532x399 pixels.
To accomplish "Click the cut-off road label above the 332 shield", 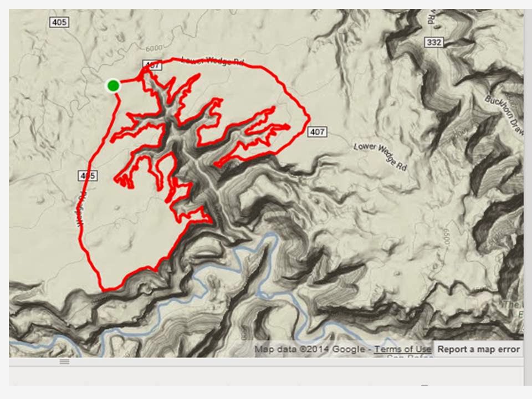I will pos(430,17).
